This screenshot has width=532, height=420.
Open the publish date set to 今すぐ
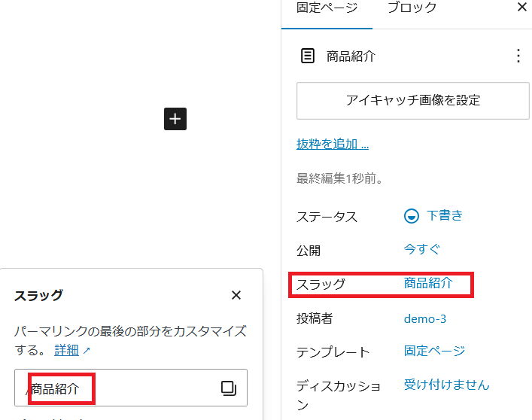[x=421, y=249]
